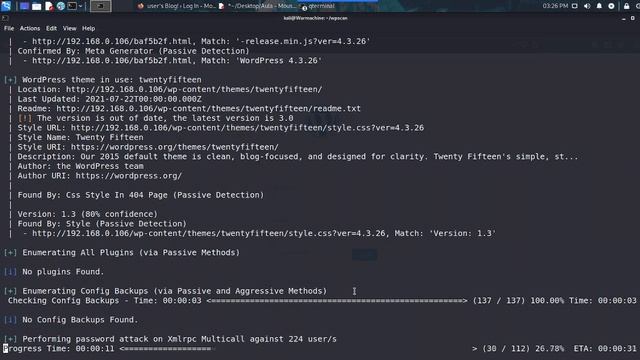The height and width of the screenshot is (360, 640).
Task: Click the Description line of the theme
Action: coord(298,156)
